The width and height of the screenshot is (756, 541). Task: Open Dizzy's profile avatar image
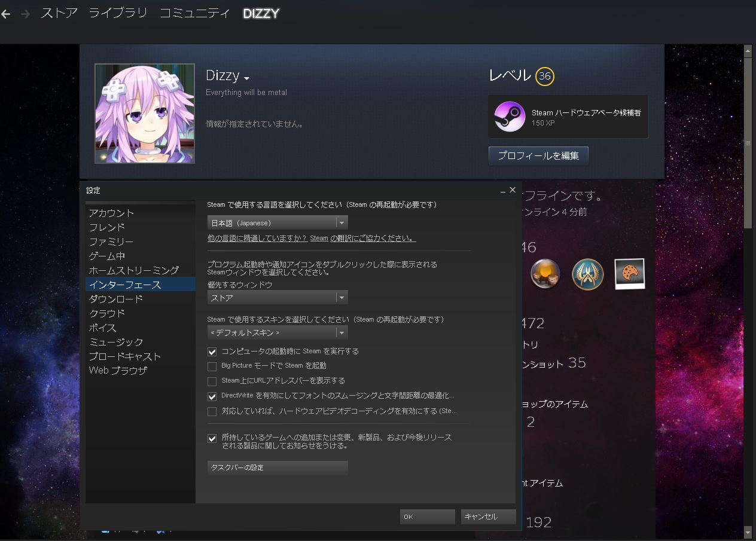point(145,114)
